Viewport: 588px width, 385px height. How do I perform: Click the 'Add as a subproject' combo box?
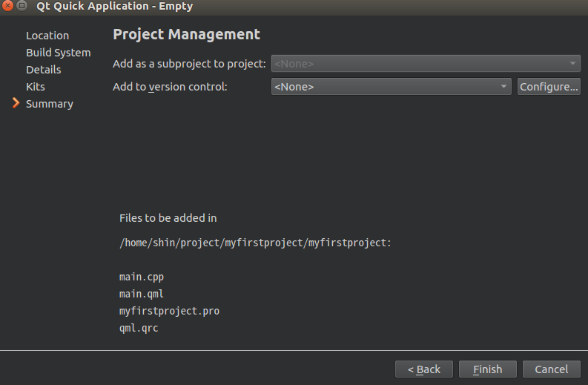point(426,64)
